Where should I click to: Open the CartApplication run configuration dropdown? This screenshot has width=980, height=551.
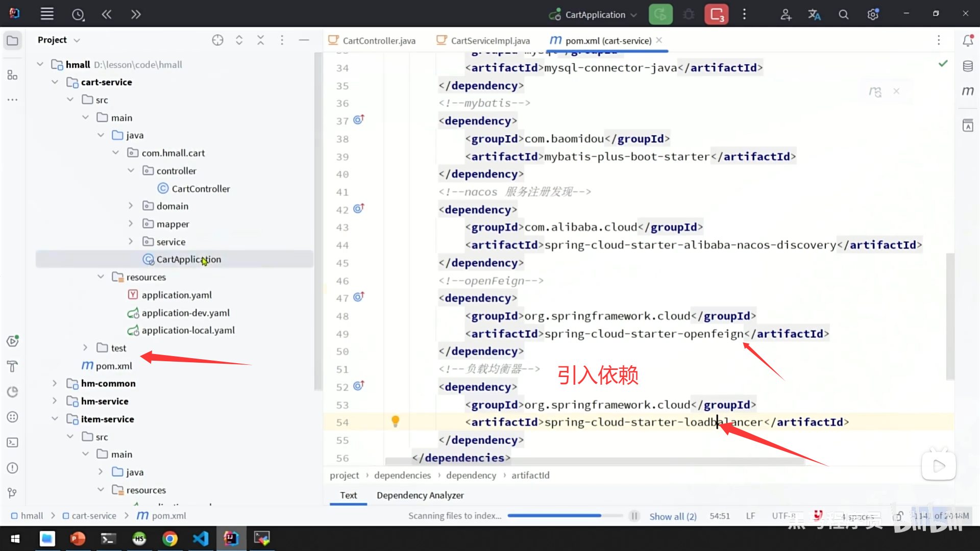[x=594, y=14]
